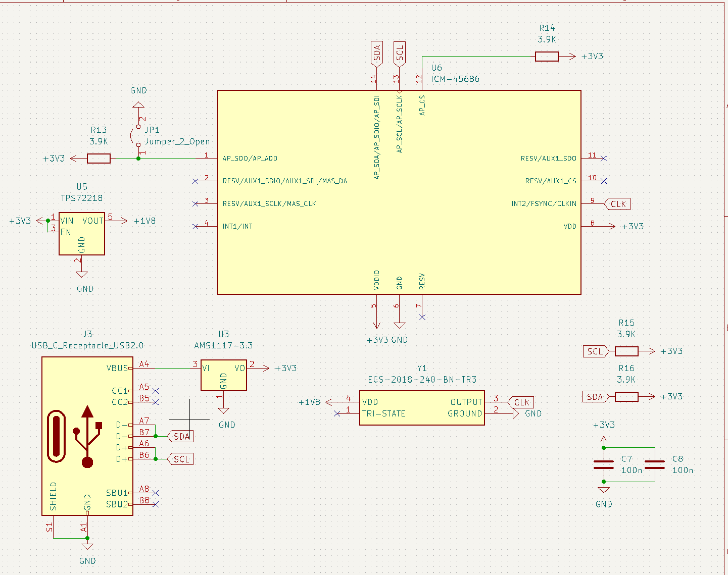The image size is (728, 575).
Task: Click the CLK label at INT2/FSYNC/CLKIN pin
Action: coord(618,204)
